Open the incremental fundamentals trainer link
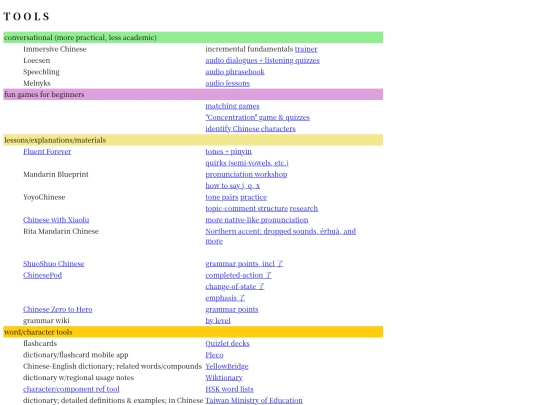This screenshot has width=540, height=405. click(x=306, y=49)
